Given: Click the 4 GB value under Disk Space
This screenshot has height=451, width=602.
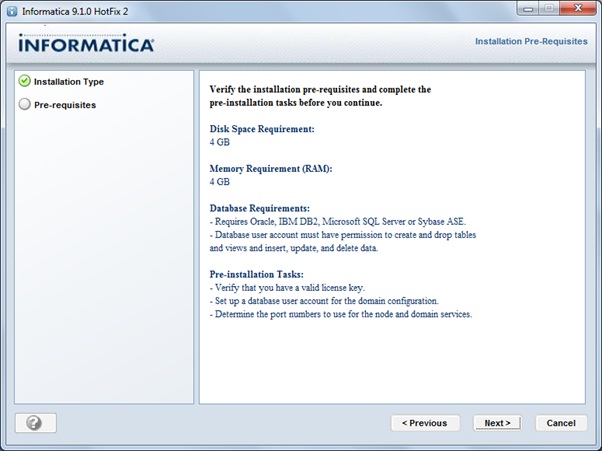Looking at the screenshot, I should tap(220, 142).
